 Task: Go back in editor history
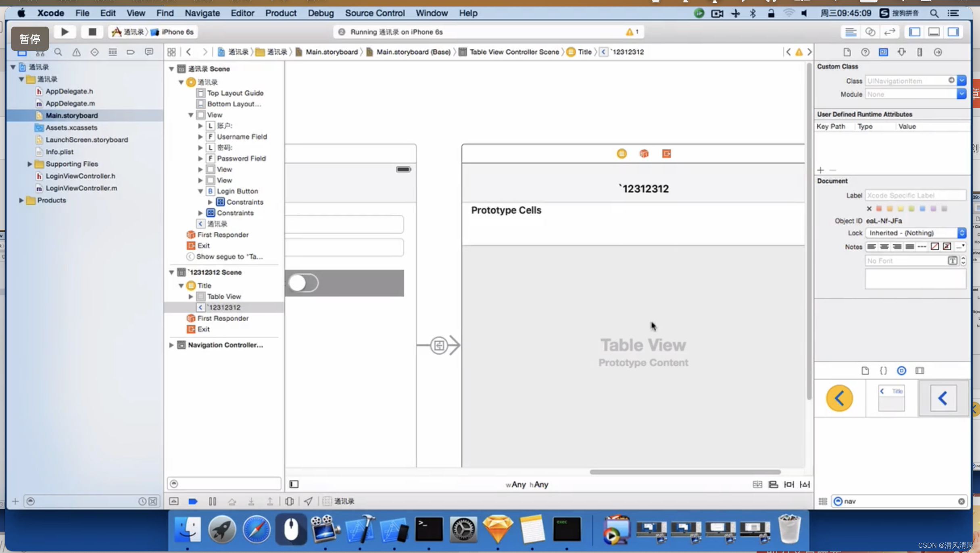click(x=189, y=52)
